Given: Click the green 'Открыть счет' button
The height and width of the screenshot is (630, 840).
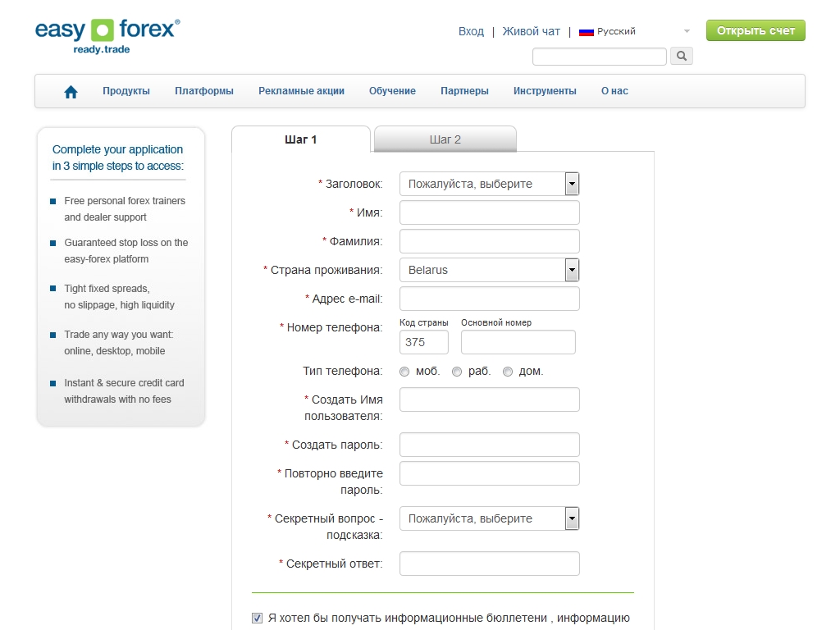Looking at the screenshot, I should (x=756, y=31).
